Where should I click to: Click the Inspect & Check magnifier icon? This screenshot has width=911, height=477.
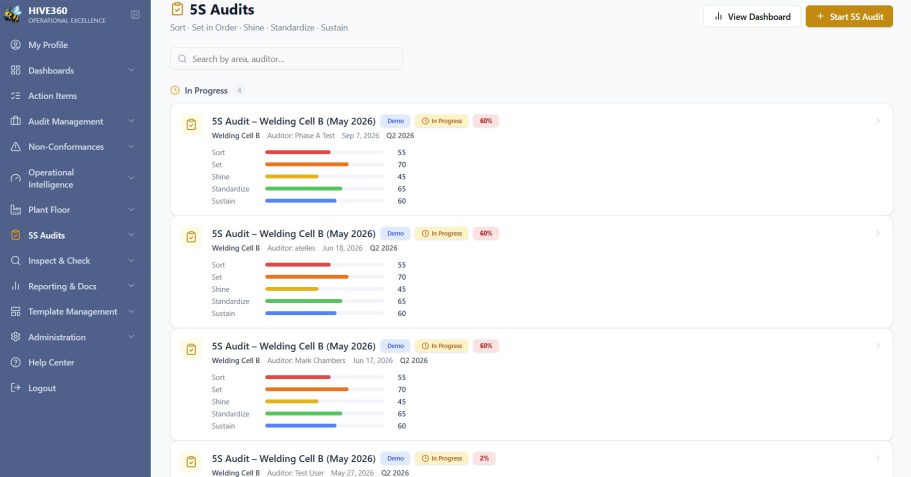click(x=16, y=261)
